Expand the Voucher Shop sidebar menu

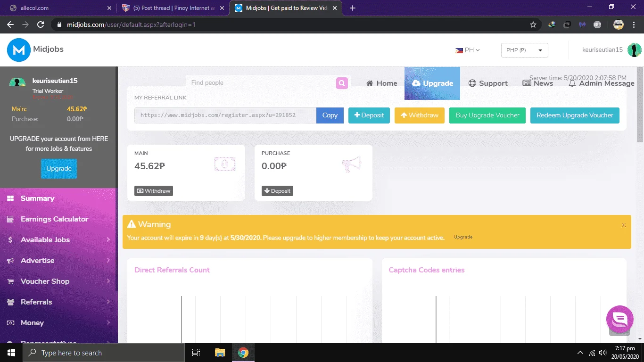tap(58, 281)
